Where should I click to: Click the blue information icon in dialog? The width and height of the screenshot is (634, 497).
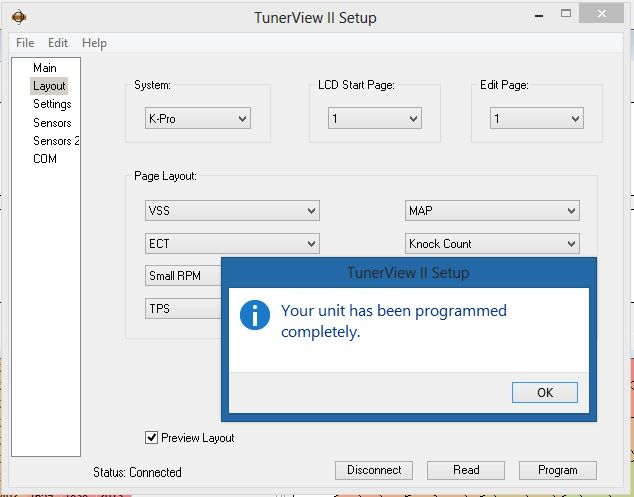point(255,315)
